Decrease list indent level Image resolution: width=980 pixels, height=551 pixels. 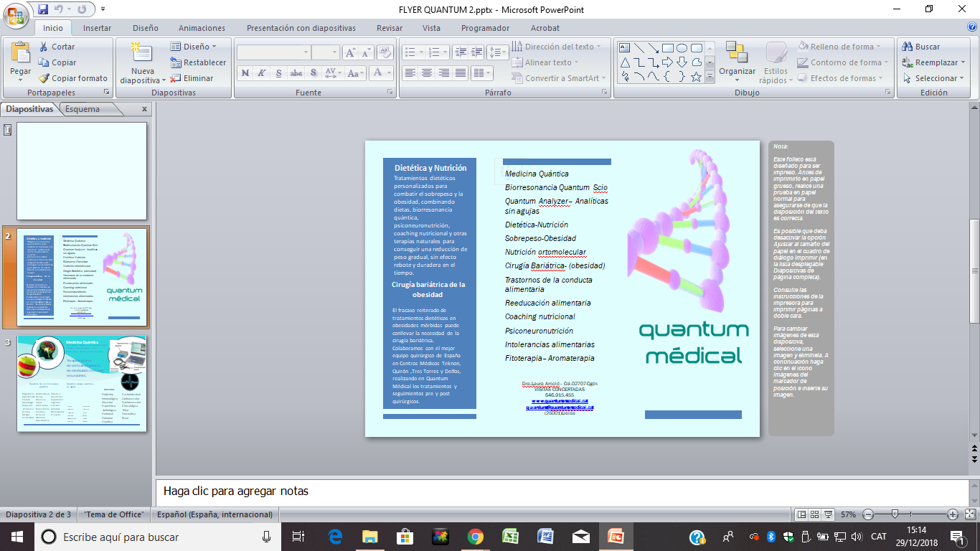coord(460,52)
